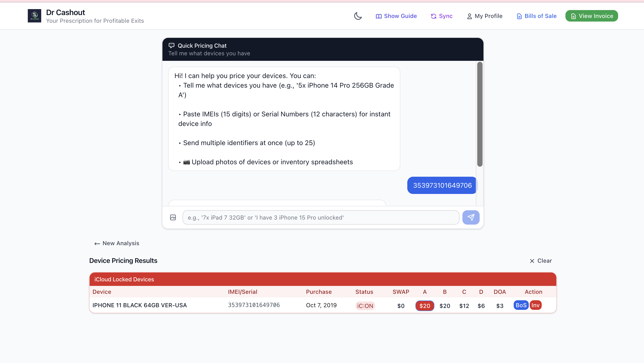Click the red Inv action button

pos(535,305)
